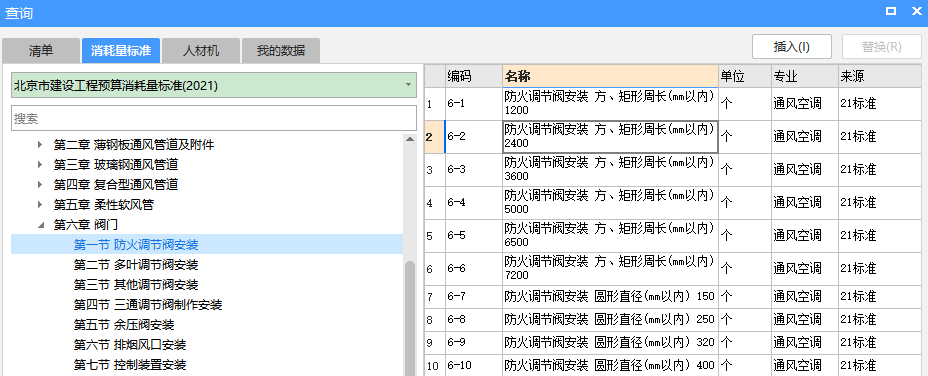Close the 查询 window
The width and height of the screenshot is (928, 376).
click(916, 11)
